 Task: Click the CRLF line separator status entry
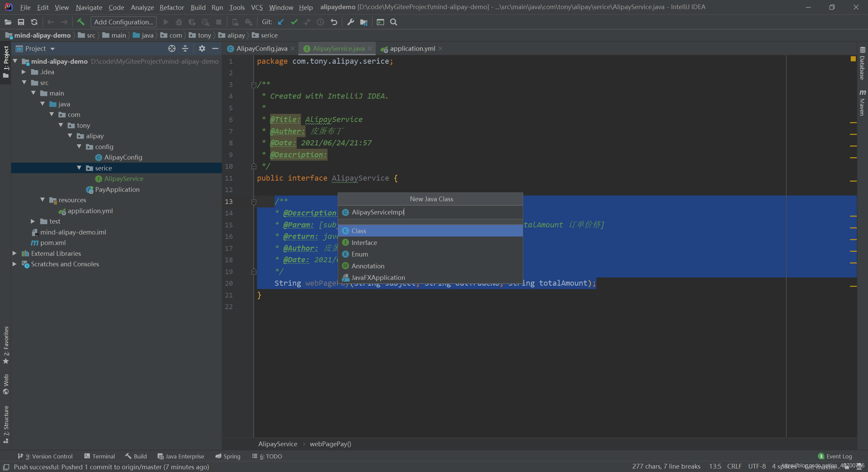pos(734,467)
